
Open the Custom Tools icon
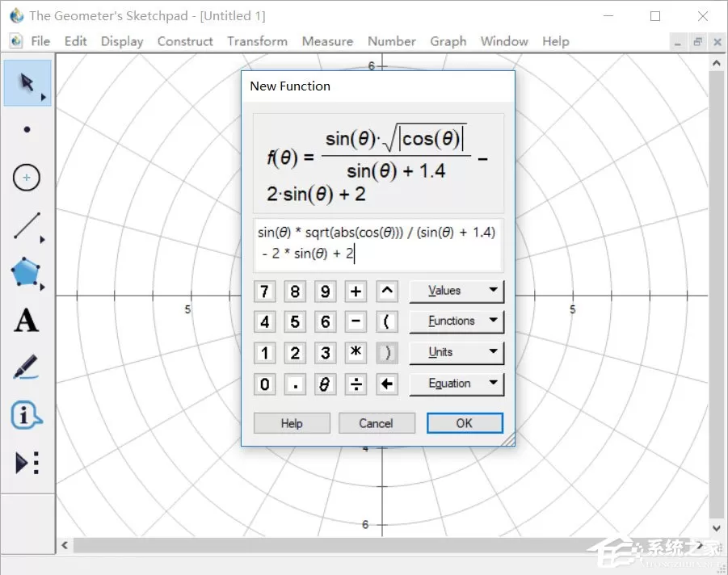[x=27, y=463]
